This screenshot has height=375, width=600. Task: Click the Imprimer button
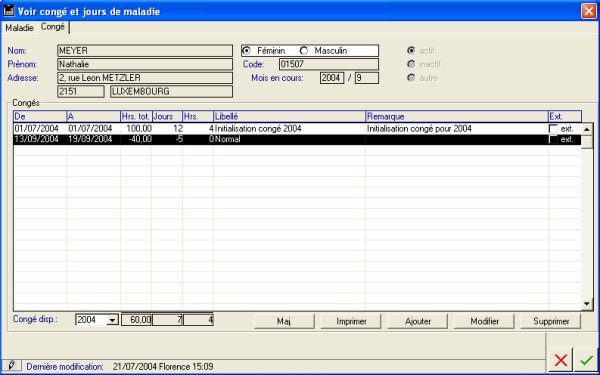coord(351,321)
